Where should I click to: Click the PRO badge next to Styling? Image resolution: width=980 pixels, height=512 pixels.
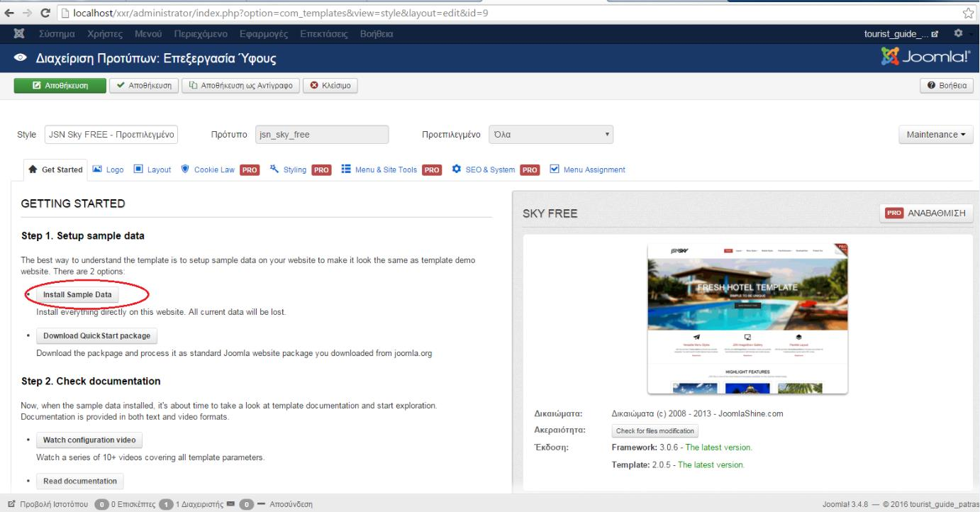(x=322, y=169)
